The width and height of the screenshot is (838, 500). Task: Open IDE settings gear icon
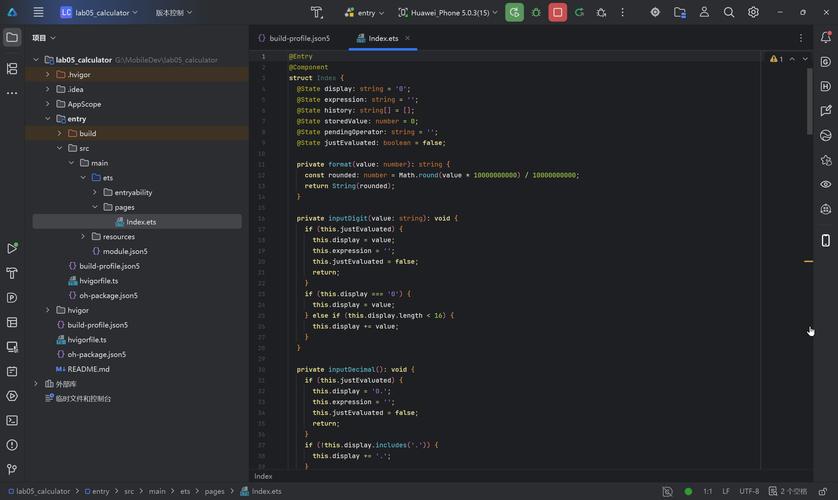coord(753,12)
